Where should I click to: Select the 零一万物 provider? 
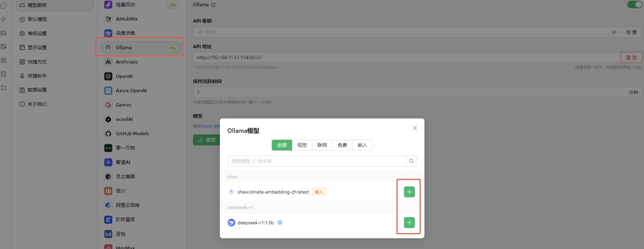coord(141,148)
